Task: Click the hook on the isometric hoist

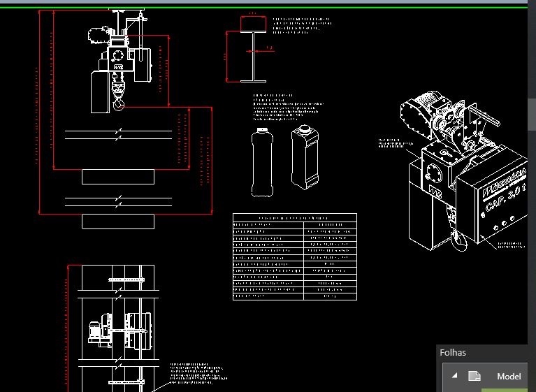Action: coord(458,240)
